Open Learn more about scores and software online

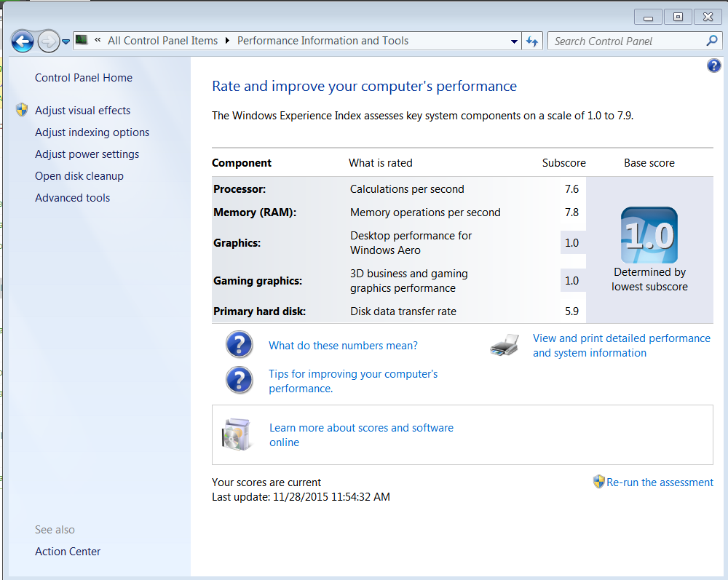pos(361,434)
